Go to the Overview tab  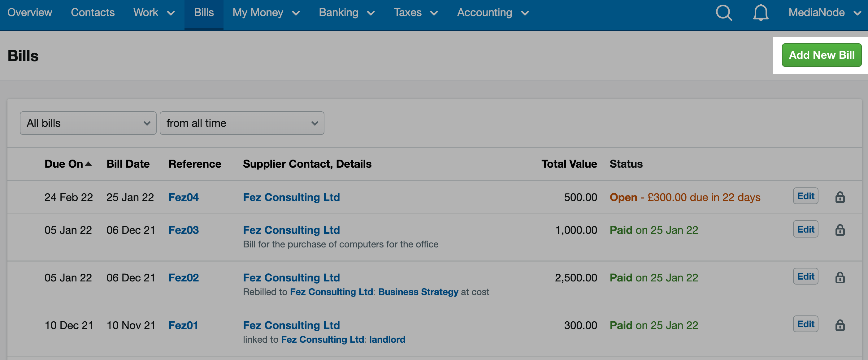point(30,13)
